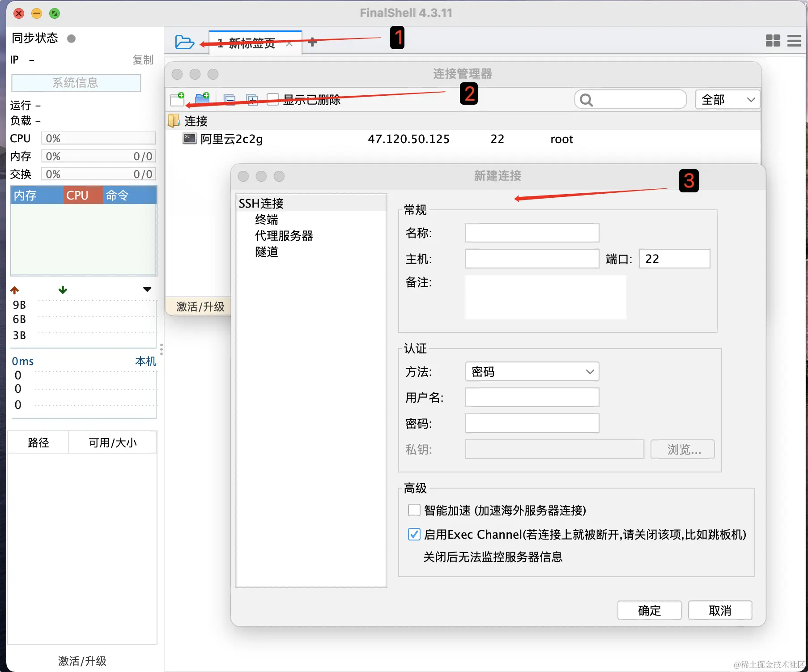Click 取消 to cancel new connection

pos(720,610)
